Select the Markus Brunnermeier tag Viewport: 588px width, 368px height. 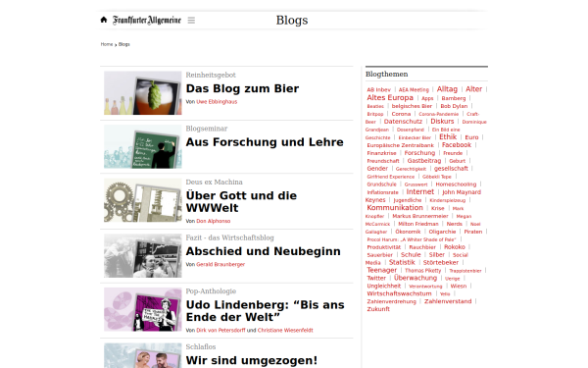tap(420, 216)
